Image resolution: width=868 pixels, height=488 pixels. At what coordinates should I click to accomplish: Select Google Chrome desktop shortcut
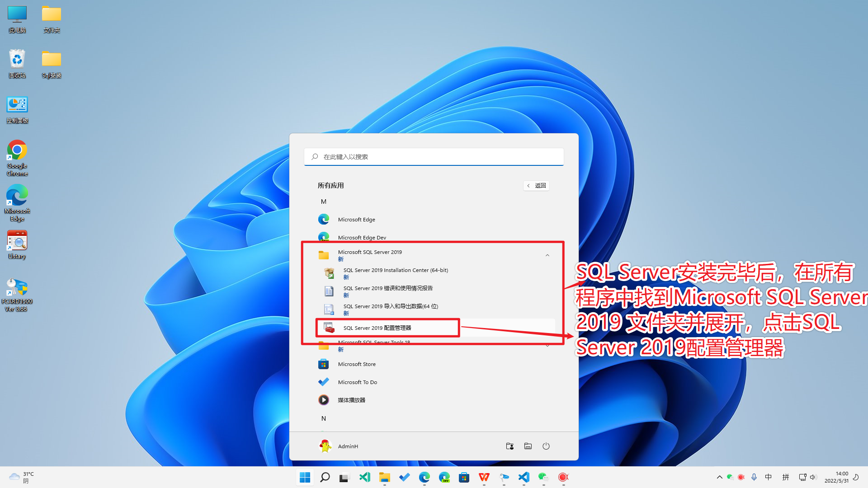tap(17, 158)
